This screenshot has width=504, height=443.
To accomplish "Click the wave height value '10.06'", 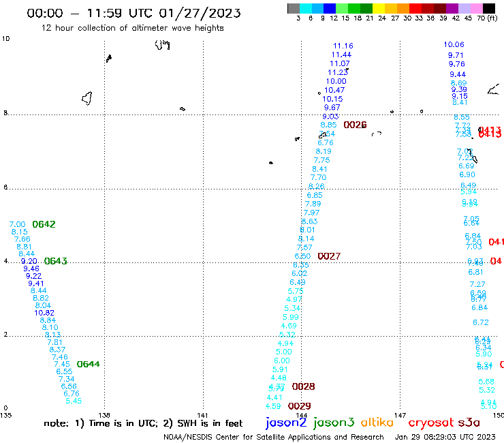I will click(x=454, y=45).
